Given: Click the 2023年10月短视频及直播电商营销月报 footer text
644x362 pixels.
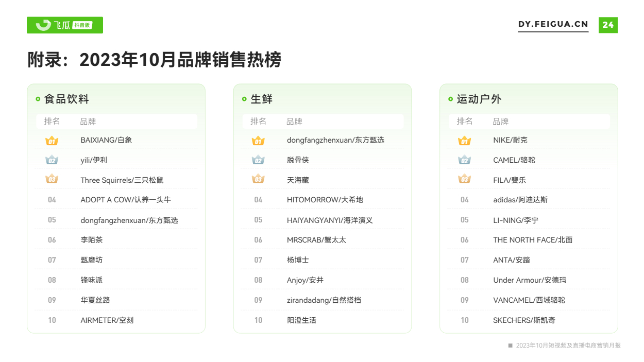Looking at the screenshot, I should pos(568,346).
